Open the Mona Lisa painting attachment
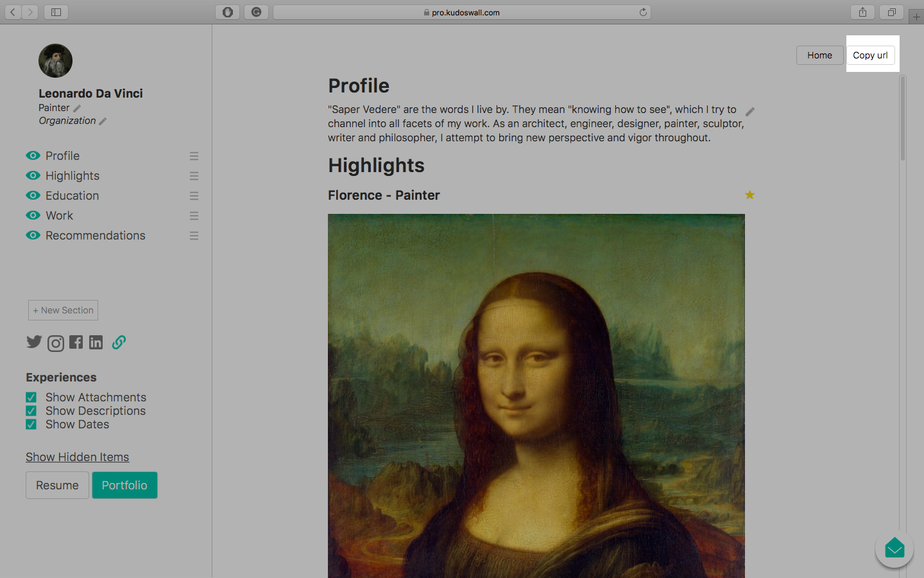The image size is (924, 578). [x=536, y=396]
